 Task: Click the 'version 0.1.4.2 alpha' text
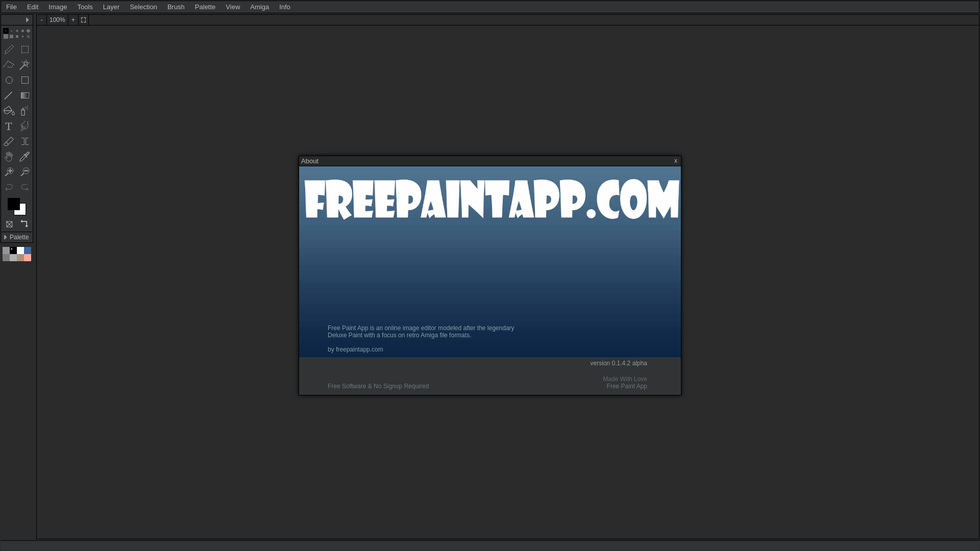pyautogui.click(x=619, y=363)
